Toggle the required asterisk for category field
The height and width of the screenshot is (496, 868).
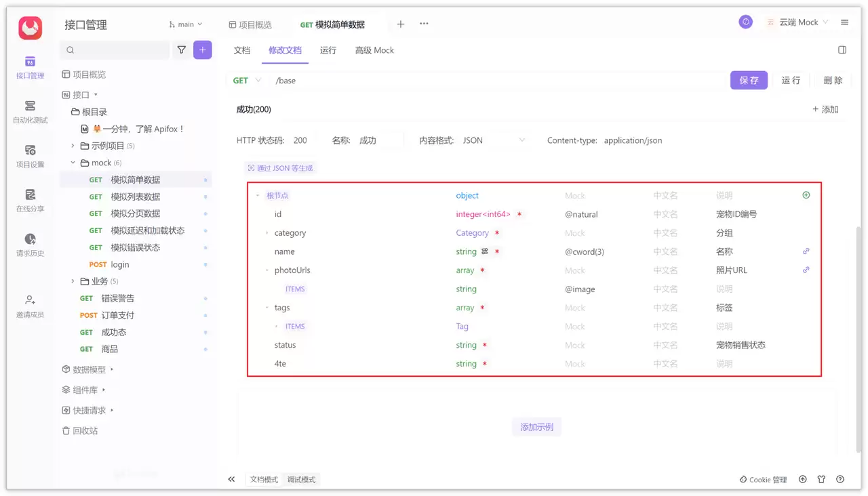point(497,233)
